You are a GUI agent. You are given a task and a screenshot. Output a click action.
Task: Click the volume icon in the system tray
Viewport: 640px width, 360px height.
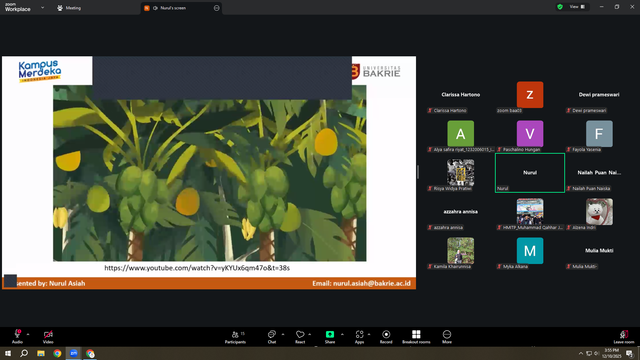click(596, 353)
